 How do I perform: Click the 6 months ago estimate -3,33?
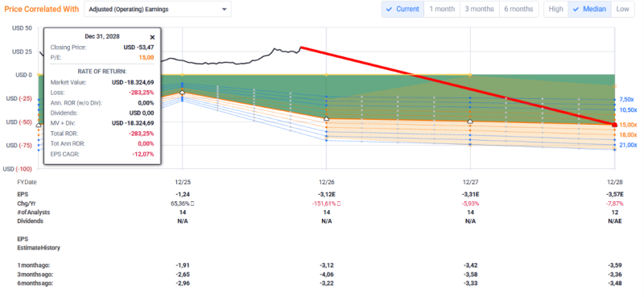[471, 283]
